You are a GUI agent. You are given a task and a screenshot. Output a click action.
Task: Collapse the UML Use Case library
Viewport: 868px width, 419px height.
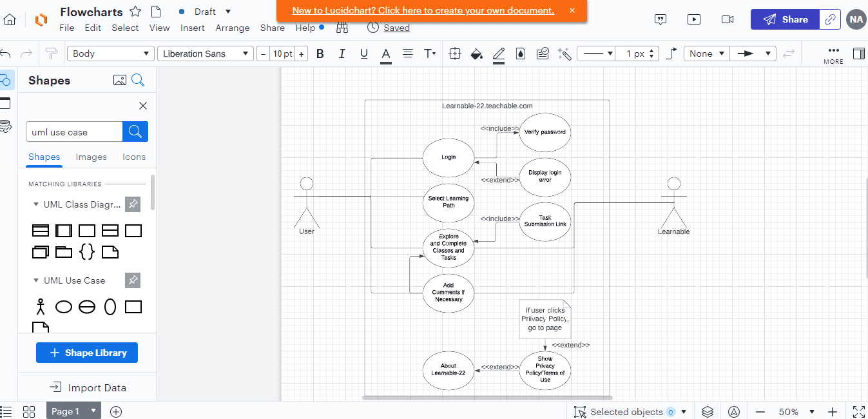(36, 280)
